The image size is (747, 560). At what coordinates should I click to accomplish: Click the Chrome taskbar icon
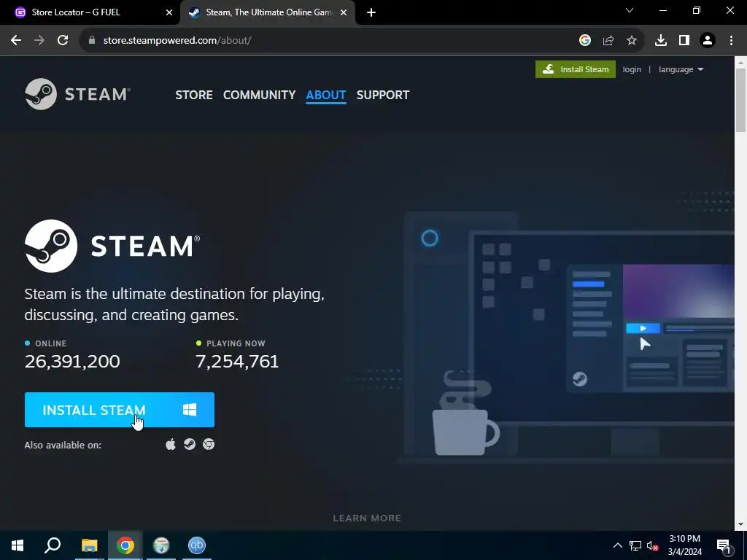125,545
